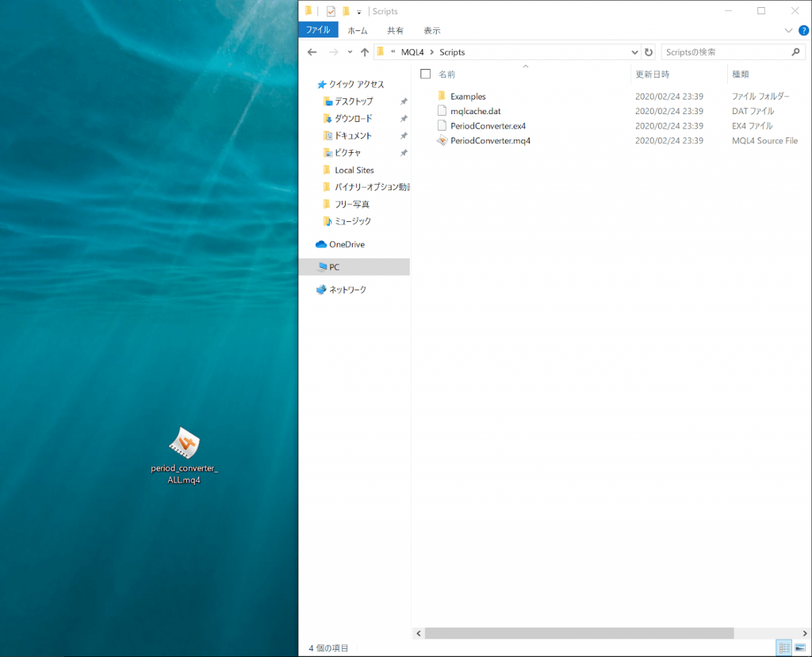This screenshot has height=657, width=812.
Task: Click ファイル フォルダー type cell
Action: point(760,97)
